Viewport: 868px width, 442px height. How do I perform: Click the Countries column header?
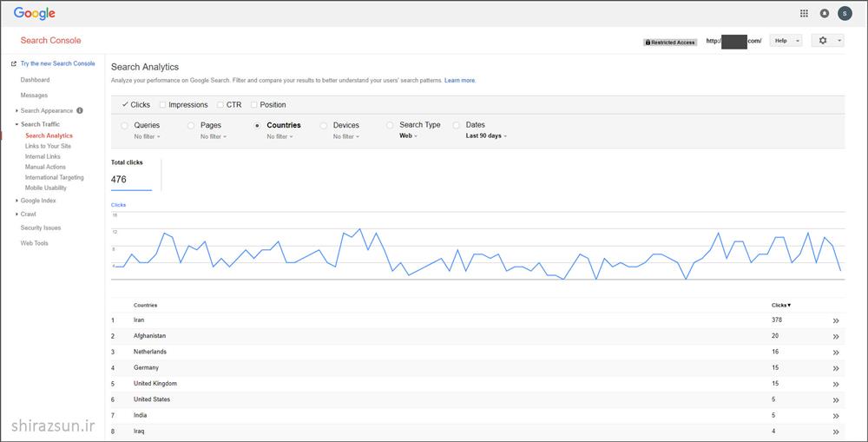point(145,305)
